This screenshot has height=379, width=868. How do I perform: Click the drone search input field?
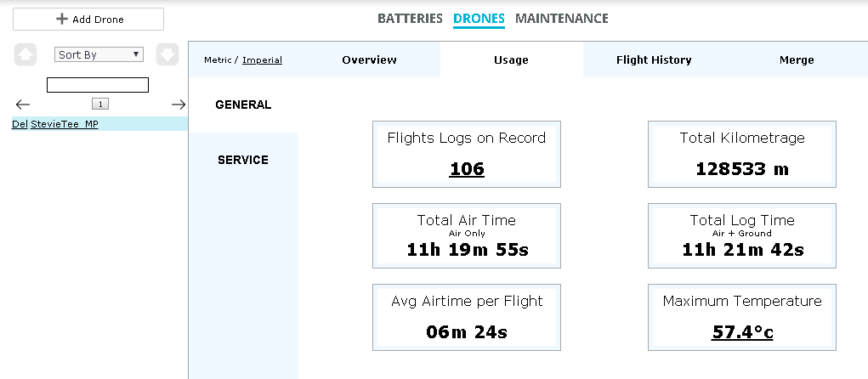[x=98, y=85]
